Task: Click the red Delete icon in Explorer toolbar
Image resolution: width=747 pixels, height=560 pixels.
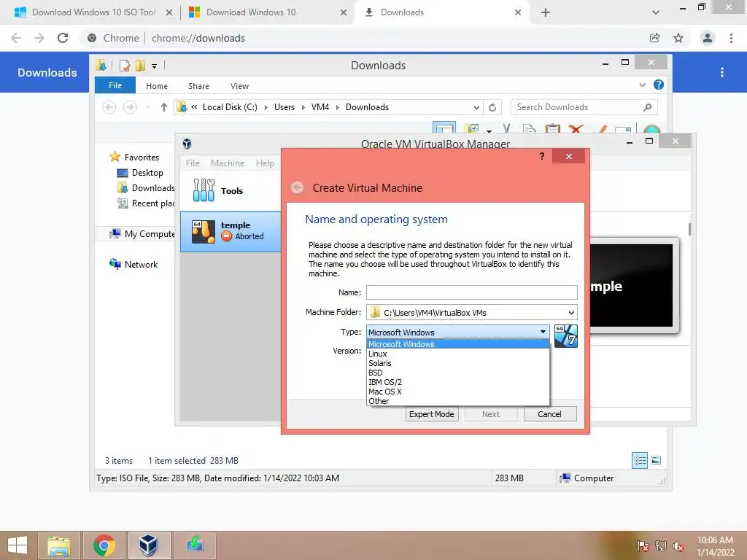Action: (x=576, y=129)
